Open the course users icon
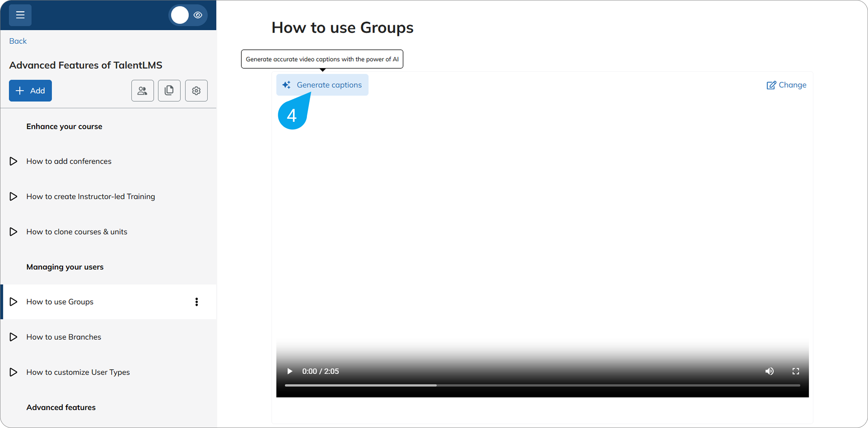This screenshot has width=868, height=428. [x=143, y=91]
